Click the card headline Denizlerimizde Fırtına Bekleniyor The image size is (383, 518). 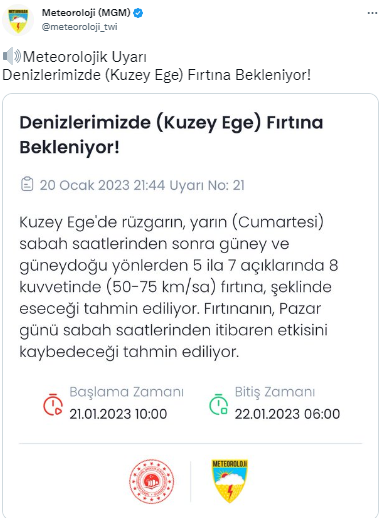point(171,135)
